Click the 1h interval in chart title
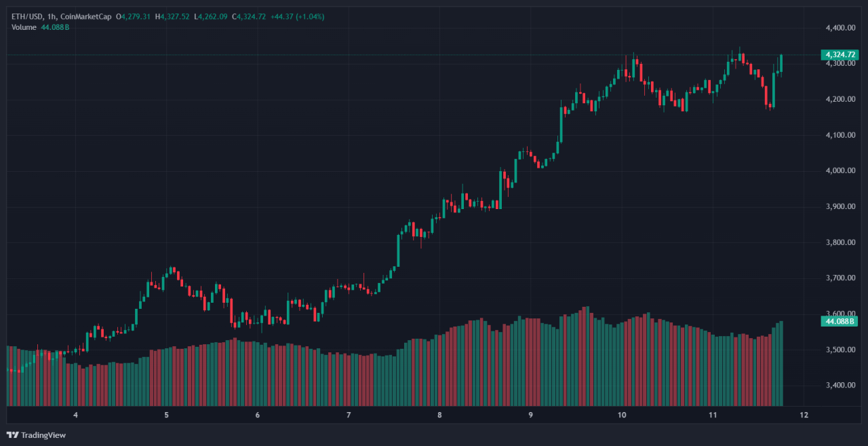 (52, 16)
